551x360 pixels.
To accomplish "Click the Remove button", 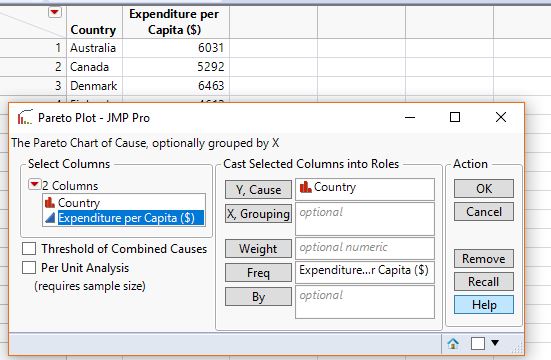I will (x=484, y=259).
